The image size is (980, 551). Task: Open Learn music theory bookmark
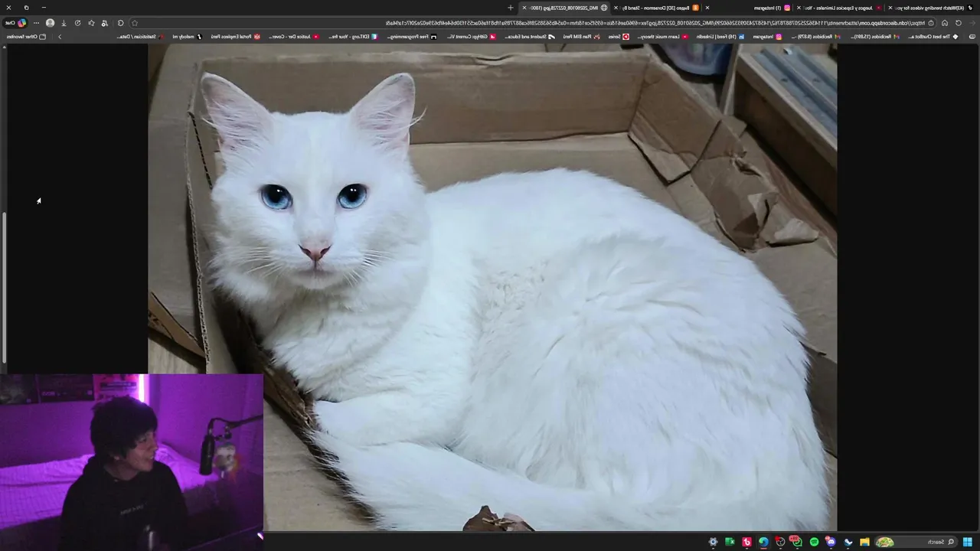(665, 37)
